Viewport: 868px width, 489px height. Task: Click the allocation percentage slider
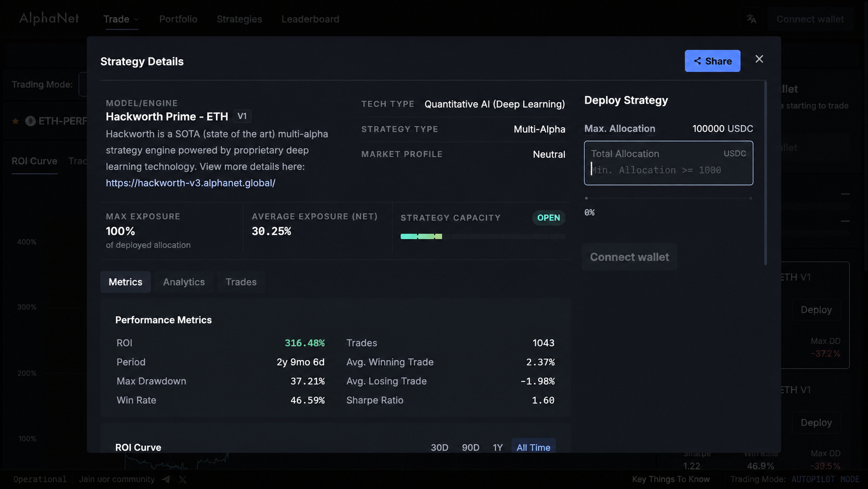click(x=668, y=198)
